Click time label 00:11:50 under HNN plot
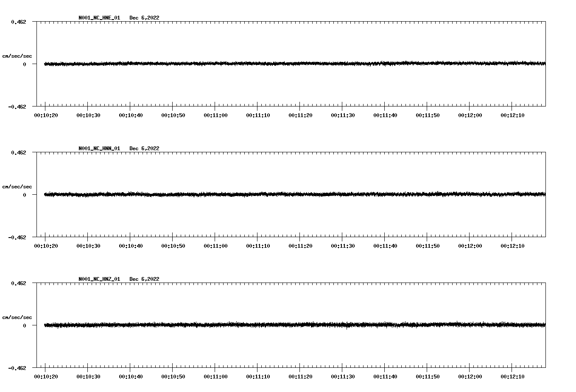Viewport: 576px width, 392px height. (x=428, y=246)
